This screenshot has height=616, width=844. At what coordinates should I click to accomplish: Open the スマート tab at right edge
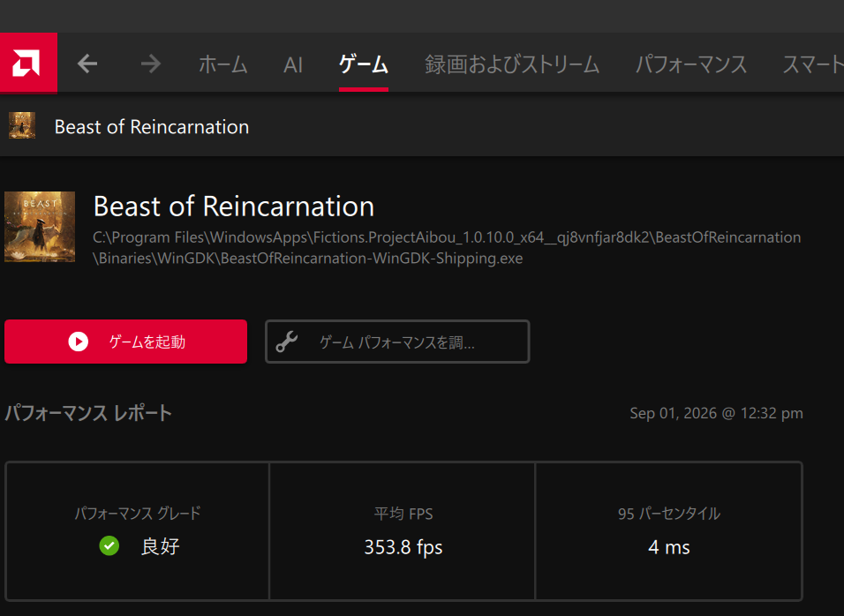[x=813, y=64]
